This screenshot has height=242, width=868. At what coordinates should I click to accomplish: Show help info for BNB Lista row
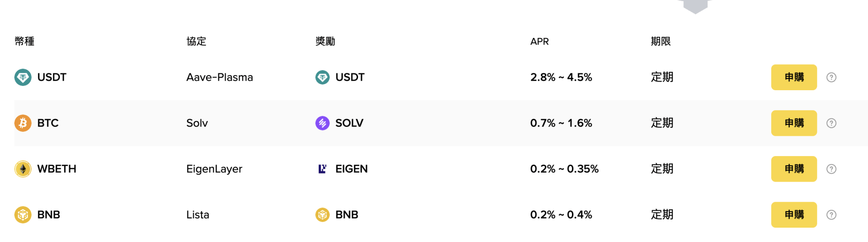pos(831,215)
